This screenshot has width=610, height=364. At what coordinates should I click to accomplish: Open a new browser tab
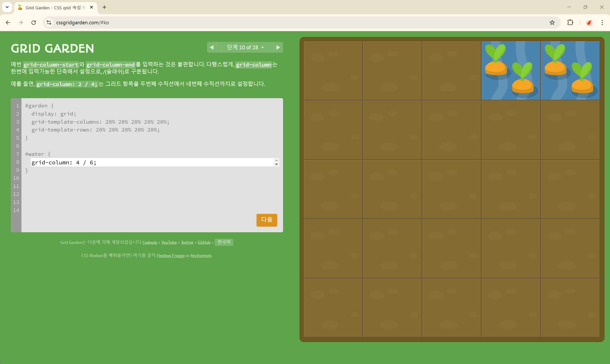[x=104, y=7]
